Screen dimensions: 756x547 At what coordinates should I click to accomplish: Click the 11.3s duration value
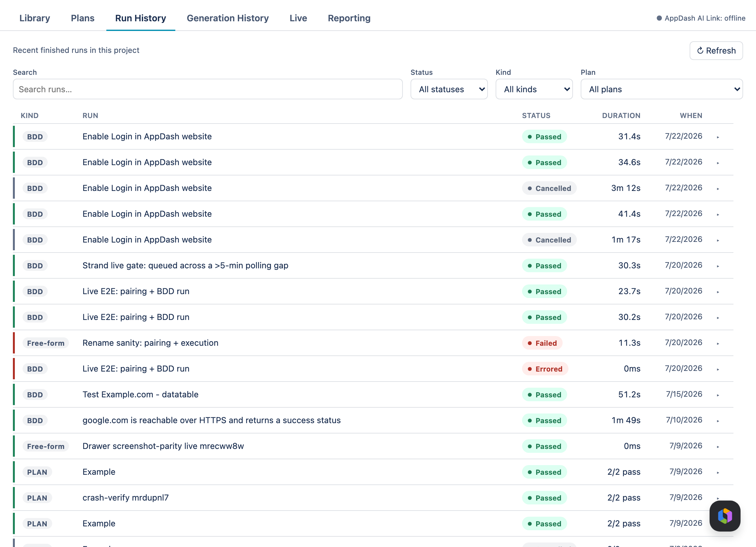tap(629, 343)
